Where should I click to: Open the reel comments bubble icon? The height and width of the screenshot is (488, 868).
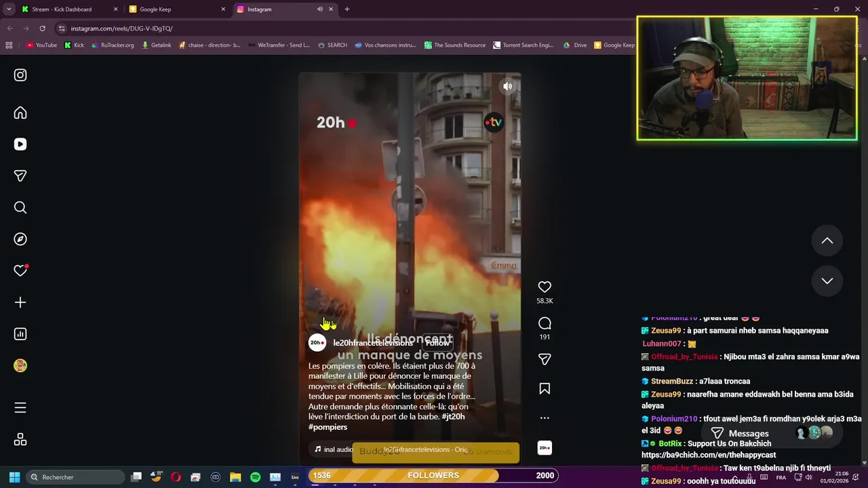(545, 323)
